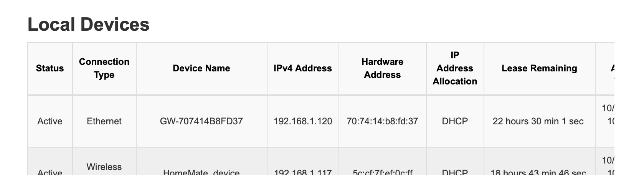Image resolution: width=644 pixels, height=175 pixels.
Task: Click device name GW-707414B8FD37
Action: pyautogui.click(x=201, y=121)
